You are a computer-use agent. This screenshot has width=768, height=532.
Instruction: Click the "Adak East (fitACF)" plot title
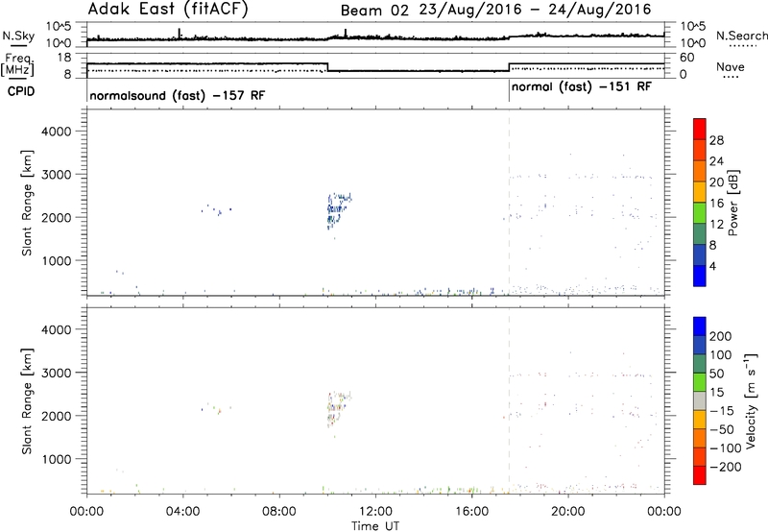click(167, 10)
